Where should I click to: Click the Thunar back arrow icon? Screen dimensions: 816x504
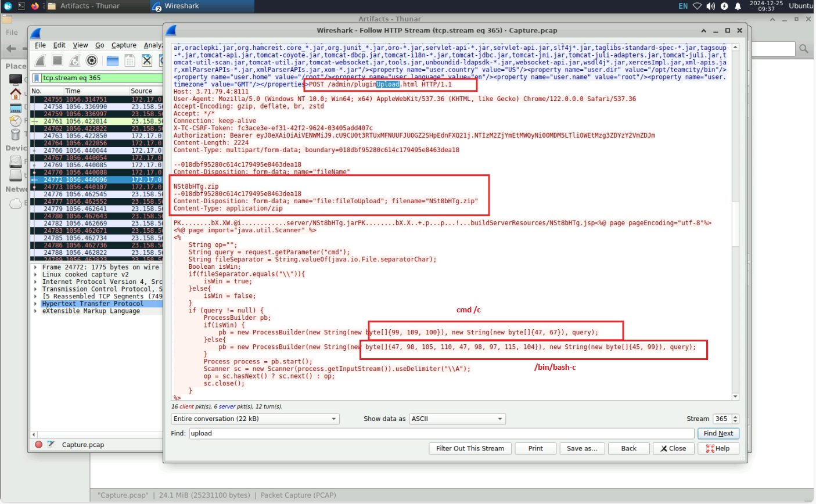[x=10, y=49]
